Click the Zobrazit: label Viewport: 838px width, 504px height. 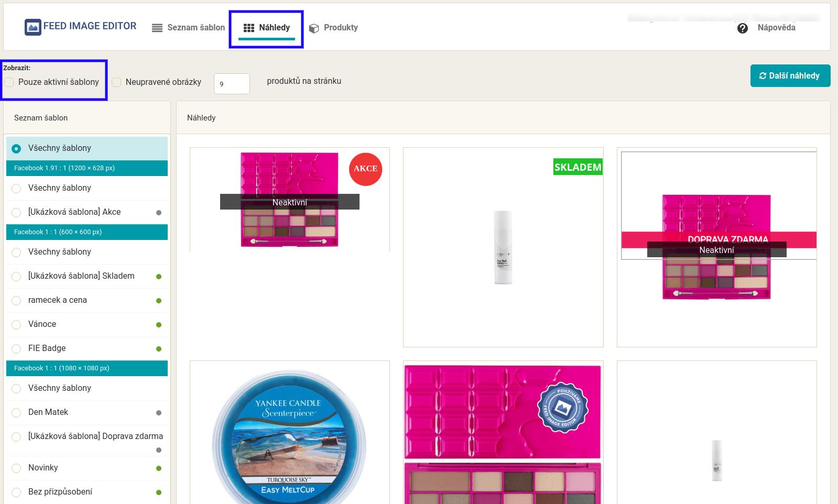pos(17,68)
